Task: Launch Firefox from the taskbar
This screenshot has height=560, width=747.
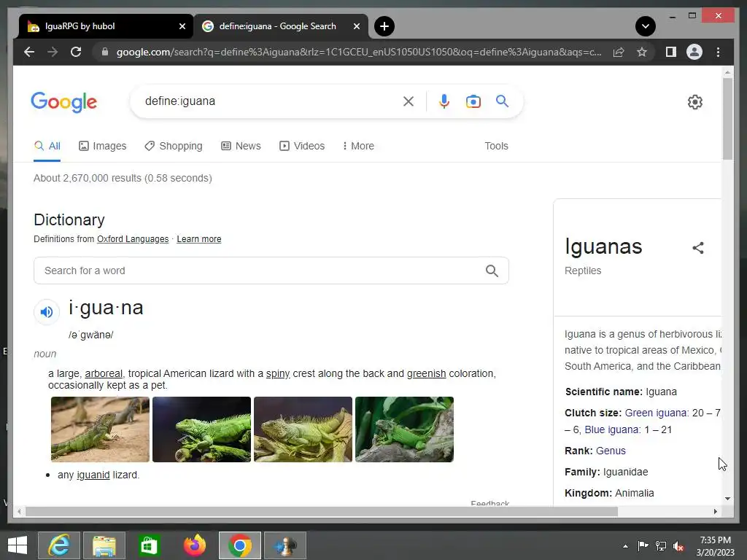Action: [194, 545]
